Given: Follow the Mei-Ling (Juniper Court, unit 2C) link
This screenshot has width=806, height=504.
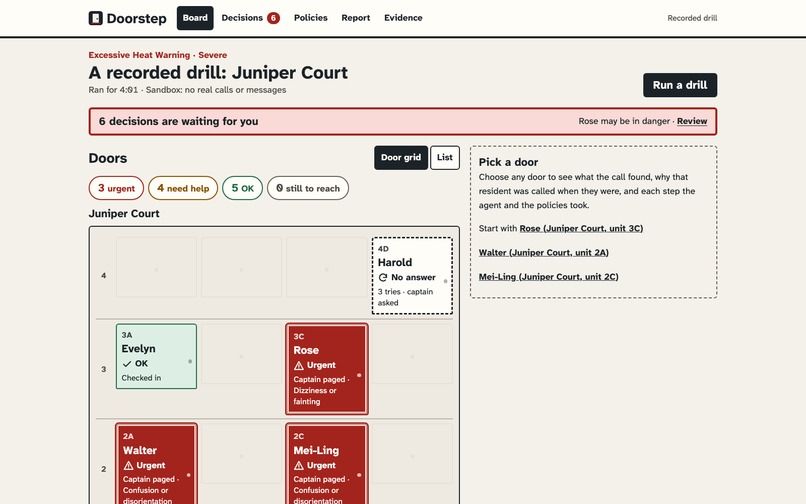Looking at the screenshot, I should [548, 277].
